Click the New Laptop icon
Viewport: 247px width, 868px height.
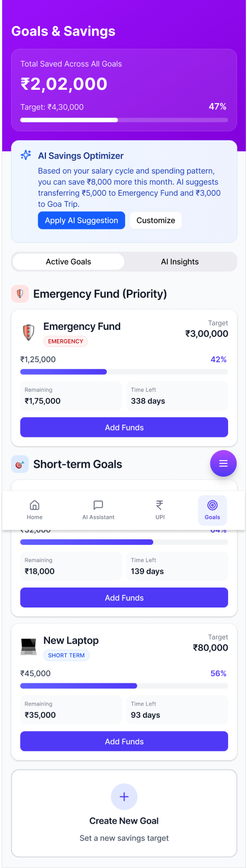[28, 647]
